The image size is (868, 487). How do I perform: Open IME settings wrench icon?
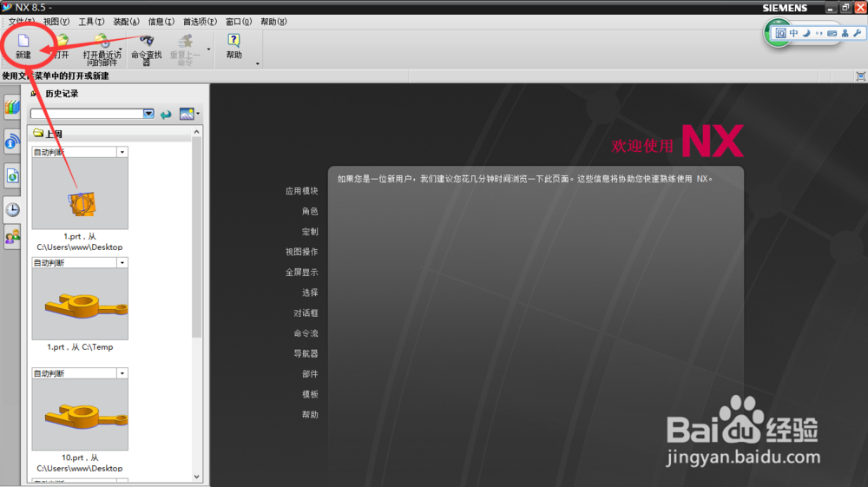pos(857,33)
